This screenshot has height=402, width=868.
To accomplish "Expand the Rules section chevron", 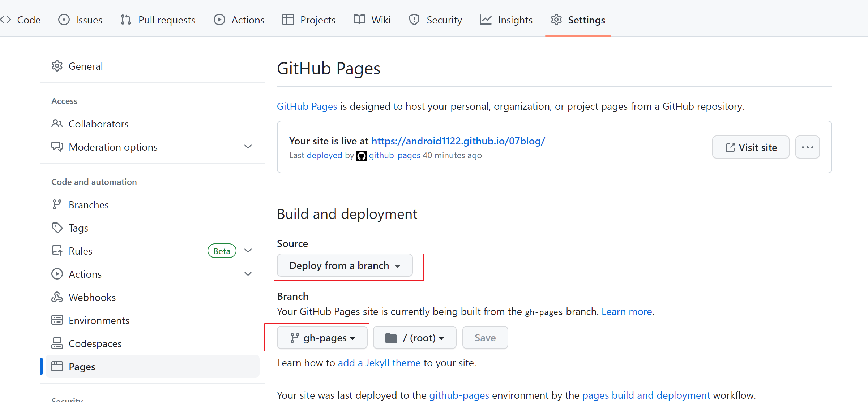I will (248, 251).
